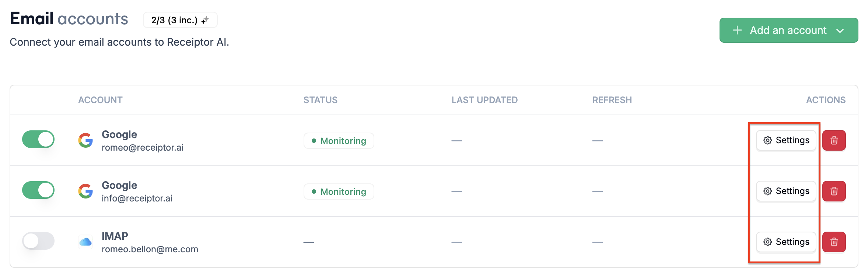The height and width of the screenshot is (274, 868).
Task: Open Settings for info@receiptor.ai
Action: 786,191
